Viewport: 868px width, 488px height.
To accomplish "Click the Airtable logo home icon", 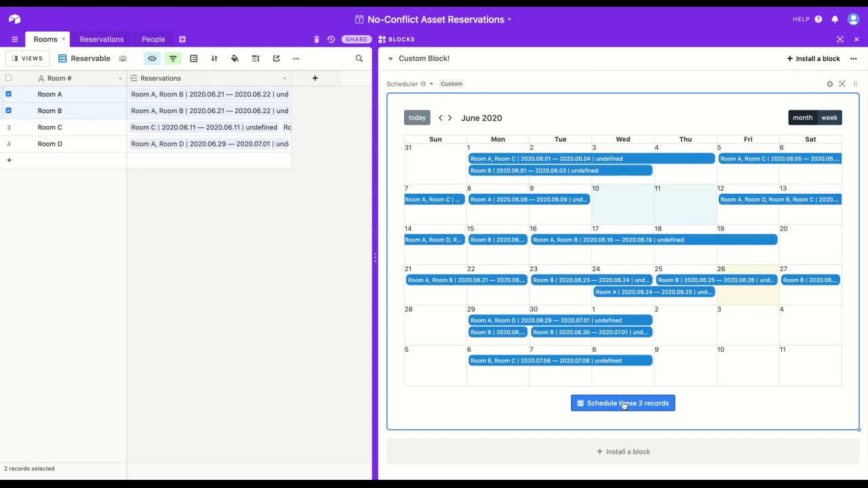I will [x=14, y=19].
